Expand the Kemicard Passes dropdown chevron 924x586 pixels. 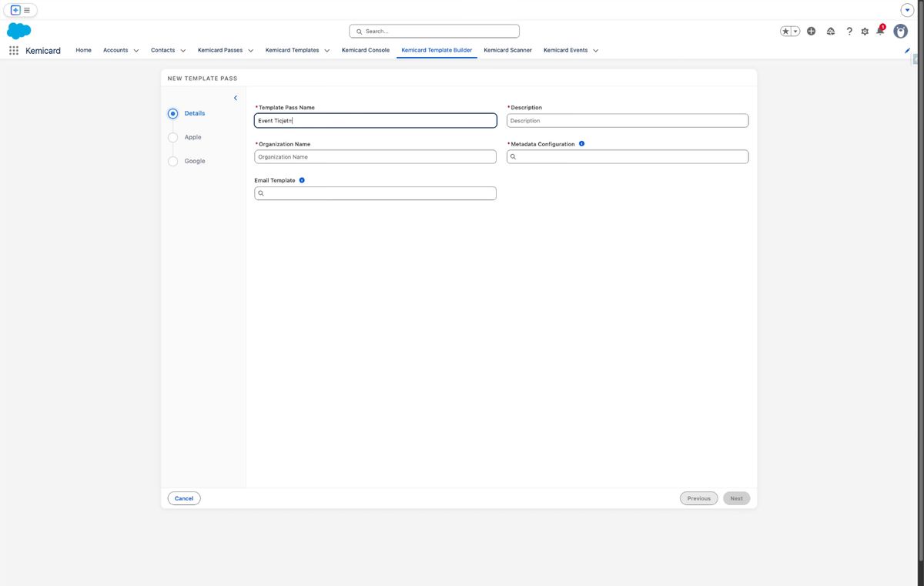point(250,51)
